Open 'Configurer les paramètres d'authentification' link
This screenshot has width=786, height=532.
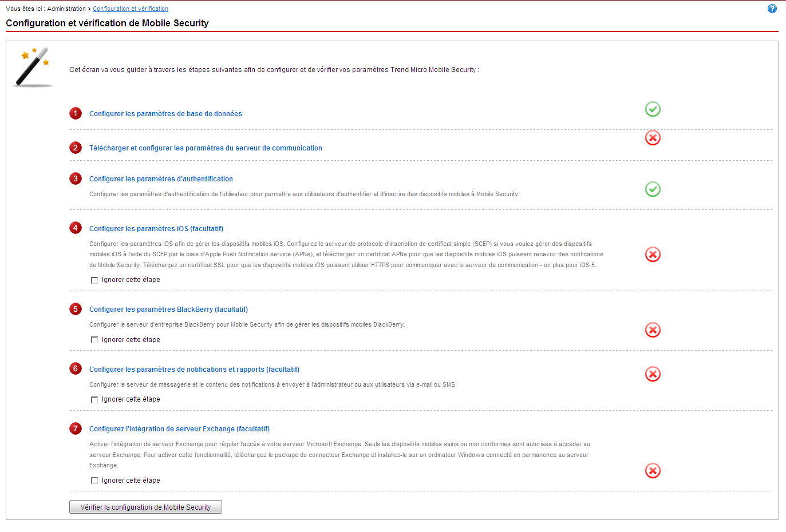161,179
